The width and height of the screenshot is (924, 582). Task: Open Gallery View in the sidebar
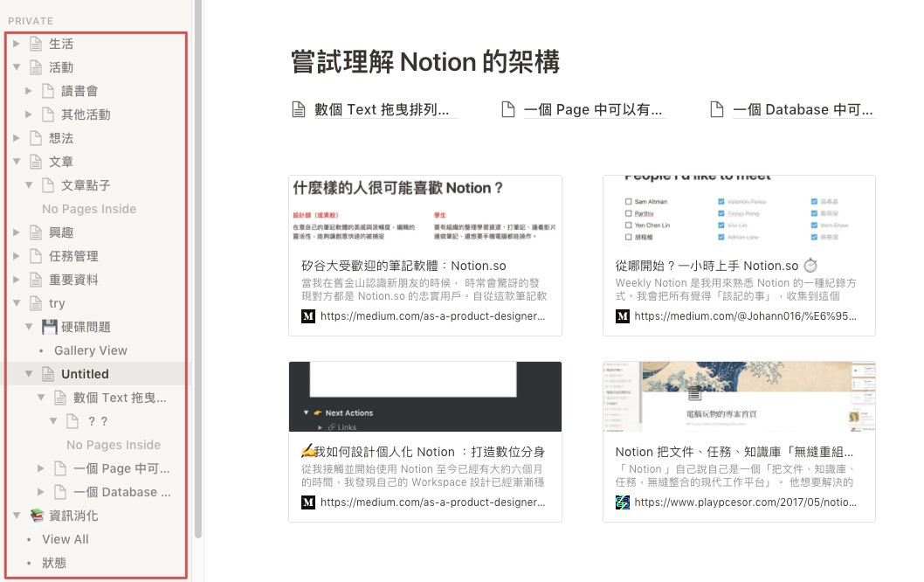90,350
